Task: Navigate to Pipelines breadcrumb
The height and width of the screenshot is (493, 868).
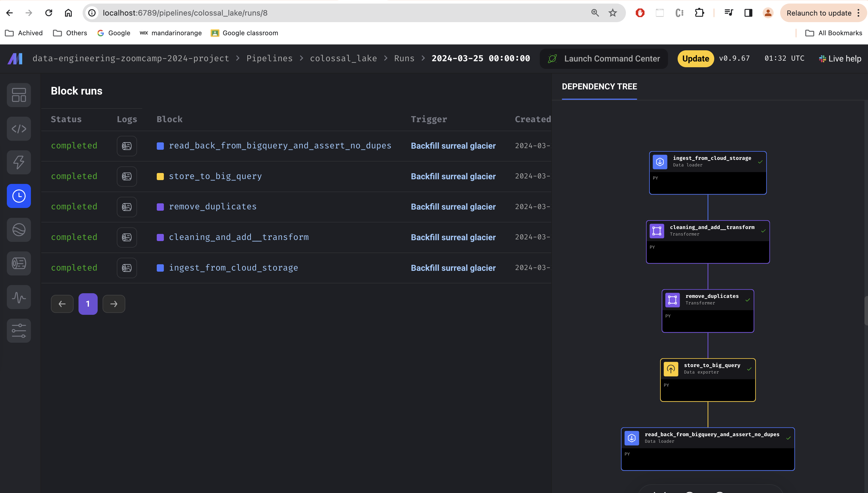Action: [x=269, y=58]
